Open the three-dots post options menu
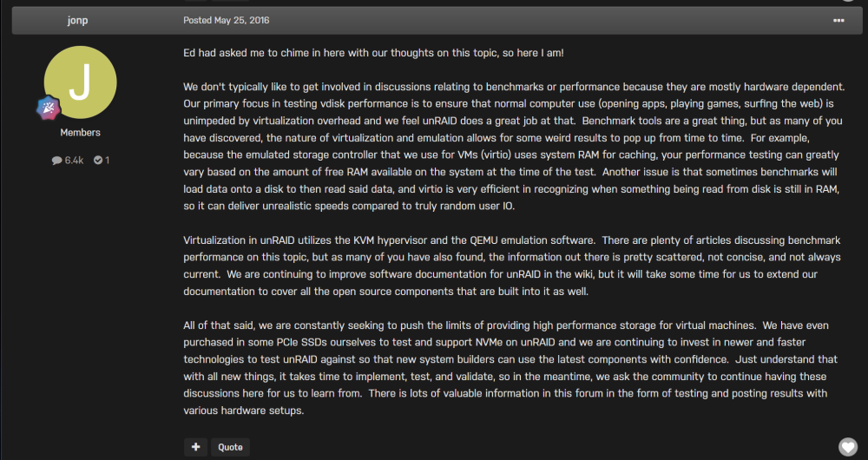This screenshot has height=460, width=868. click(838, 21)
